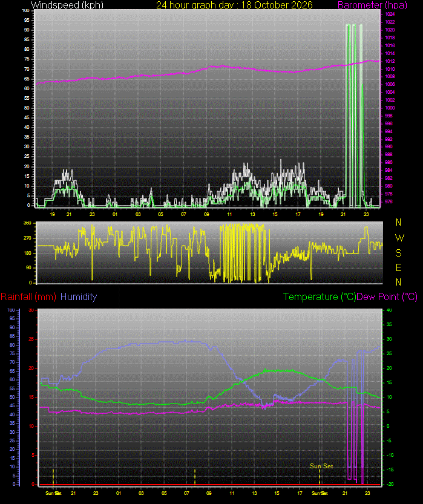
Task: Click the "270" wind direction axis value
Action: (x=28, y=238)
